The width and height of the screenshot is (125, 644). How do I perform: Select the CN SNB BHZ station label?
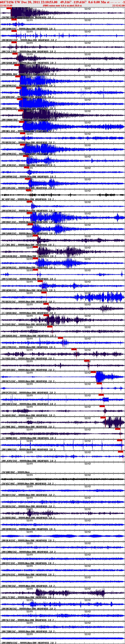[x=9, y=472]
